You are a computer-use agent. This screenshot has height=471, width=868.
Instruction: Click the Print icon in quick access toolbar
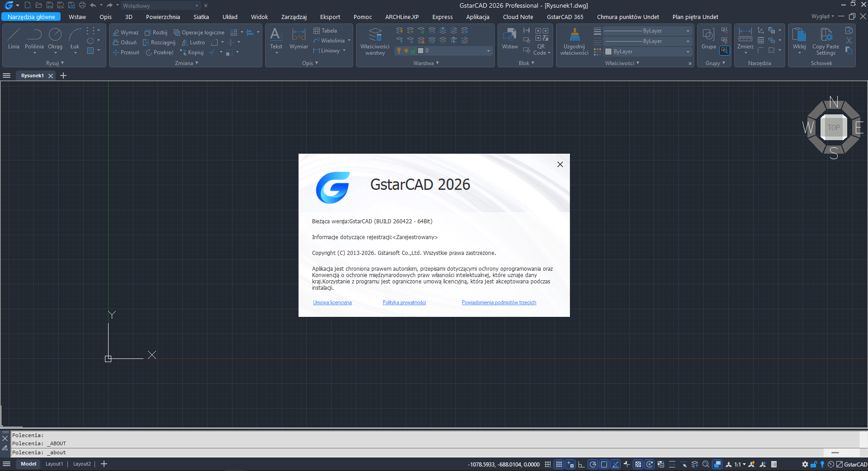82,5
